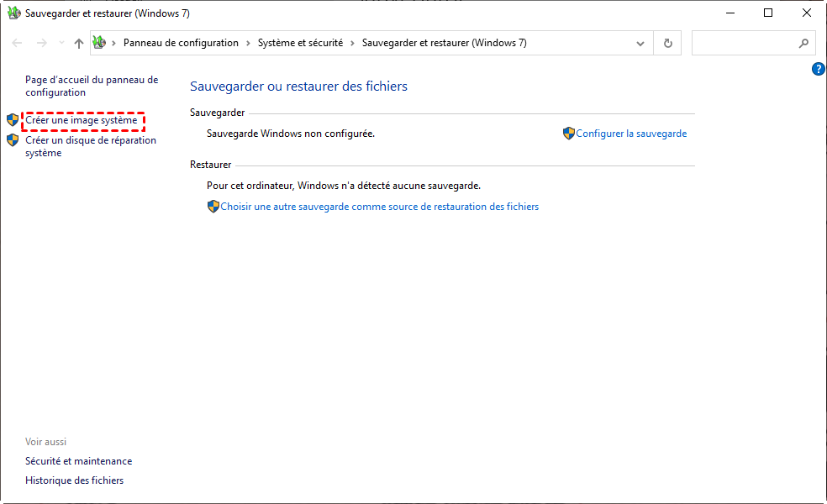
Task: Open Page d'accueil du panneau de configuration
Action: (x=92, y=86)
